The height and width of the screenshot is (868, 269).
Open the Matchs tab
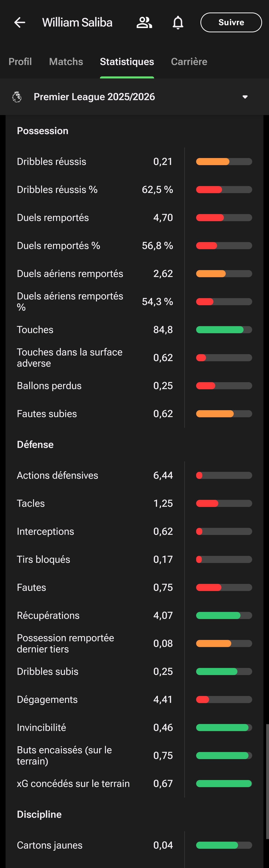(66, 62)
